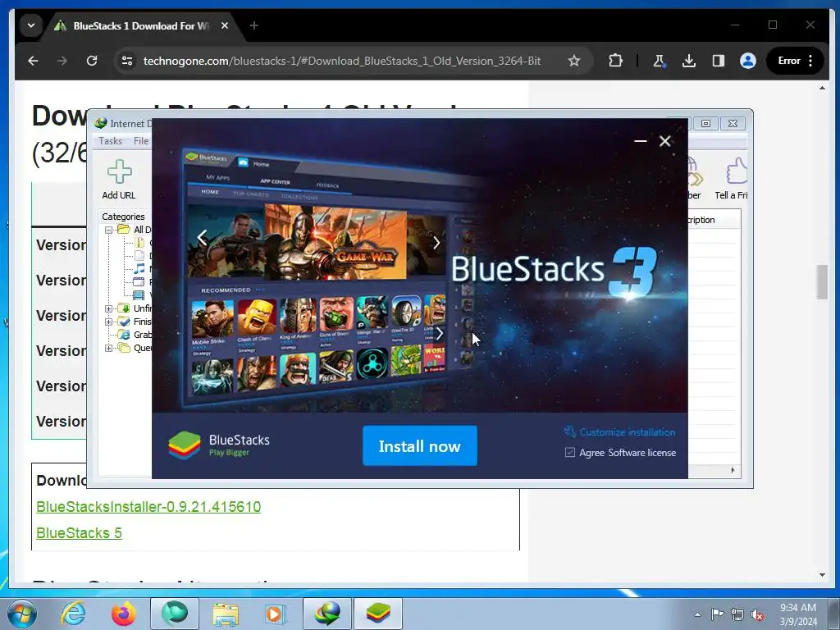Launch Internet Explorer from taskbar
Screen dimensions: 840x630
[73, 614]
